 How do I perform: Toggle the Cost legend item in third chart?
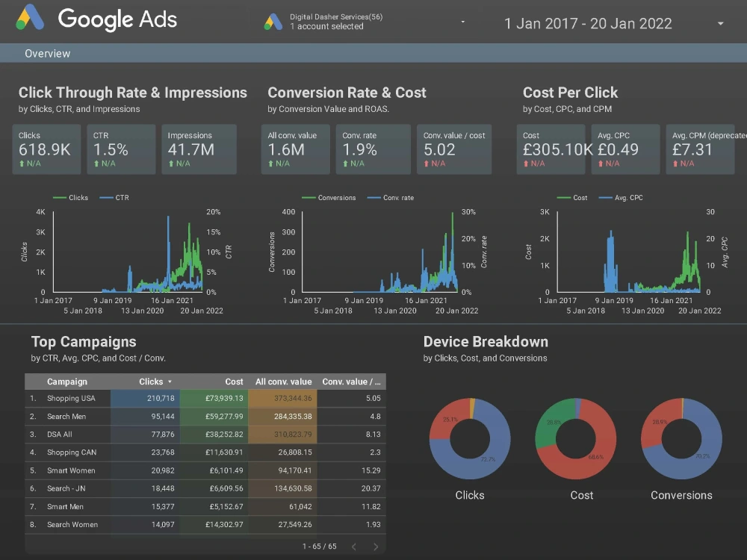[x=572, y=198]
